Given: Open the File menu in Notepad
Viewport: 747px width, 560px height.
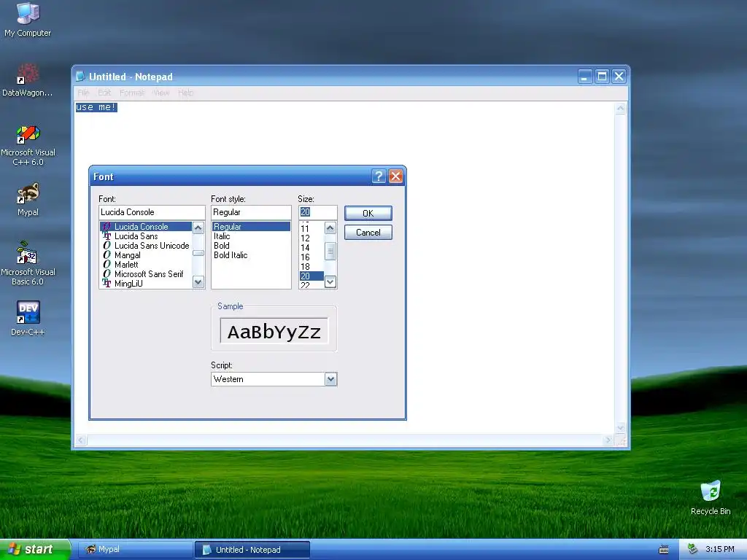Looking at the screenshot, I should click(83, 93).
